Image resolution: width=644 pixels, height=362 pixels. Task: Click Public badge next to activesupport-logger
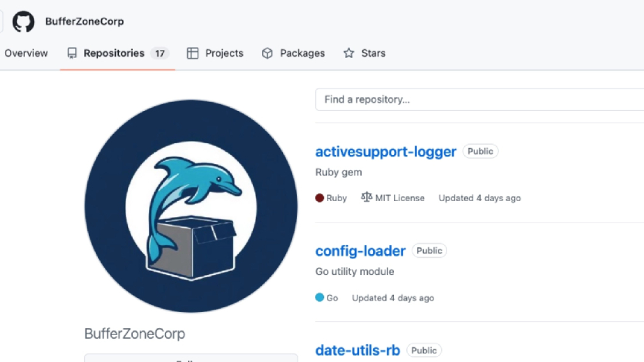pyautogui.click(x=480, y=151)
